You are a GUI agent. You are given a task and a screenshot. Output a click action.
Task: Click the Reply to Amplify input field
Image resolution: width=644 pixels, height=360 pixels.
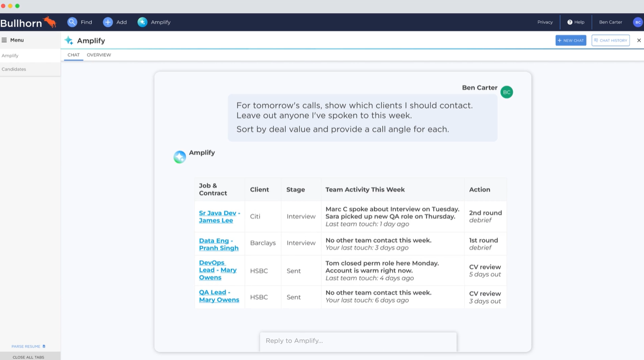pyautogui.click(x=358, y=341)
